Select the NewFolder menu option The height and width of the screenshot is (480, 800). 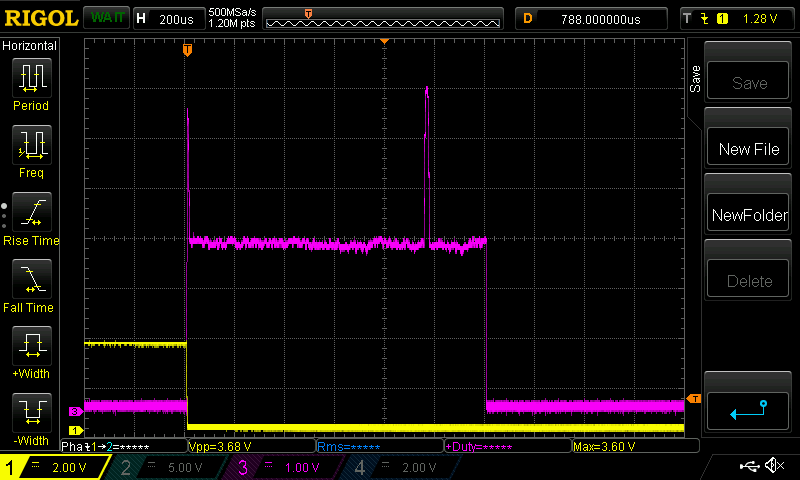[749, 215]
